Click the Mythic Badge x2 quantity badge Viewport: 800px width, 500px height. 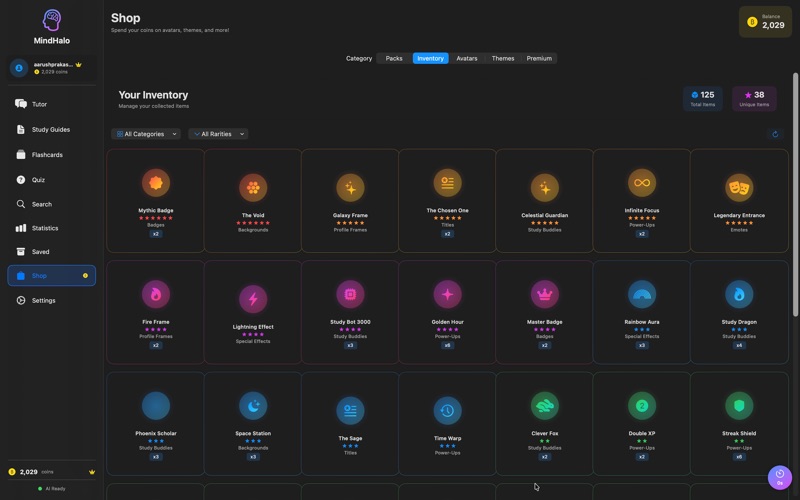point(156,234)
